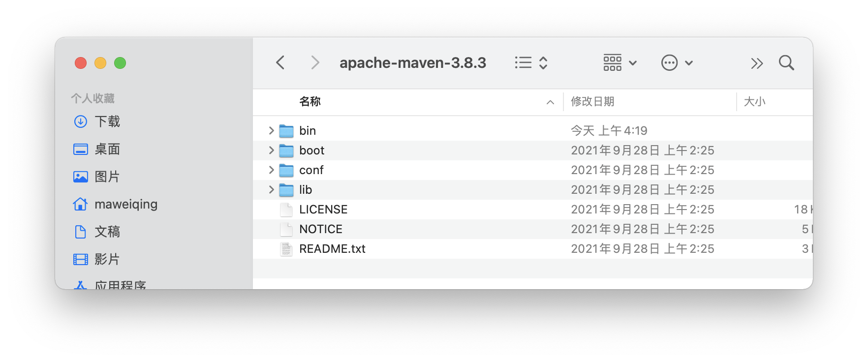Select Documents (文稿) in the sidebar
This screenshot has width=868, height=362.
click(x=107, y=232)
